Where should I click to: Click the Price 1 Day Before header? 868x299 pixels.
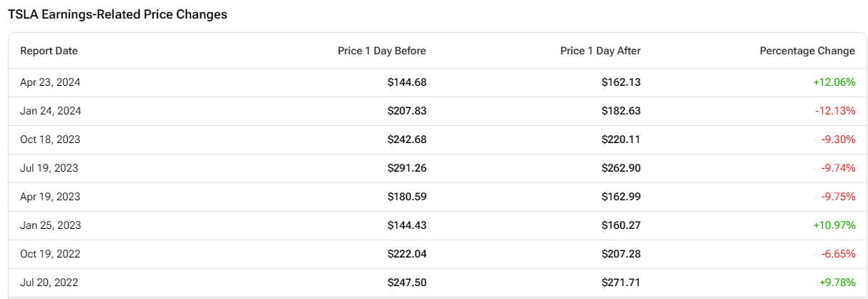pyautogui.click(x=382, y=51)
